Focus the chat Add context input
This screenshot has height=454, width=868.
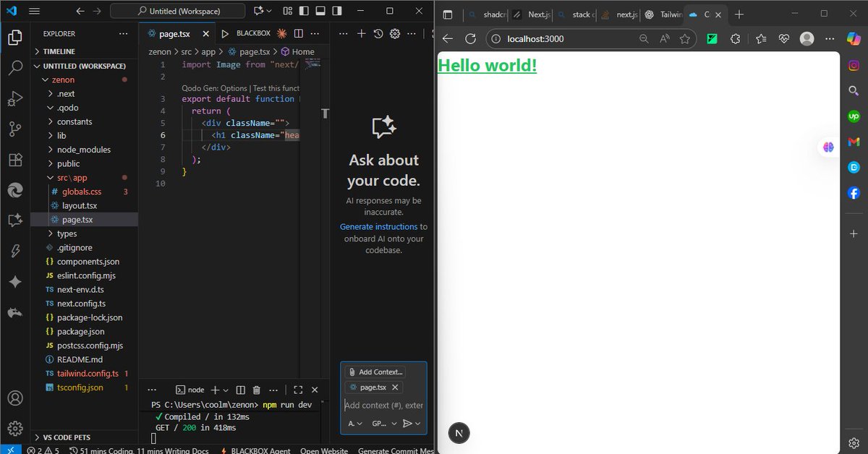[x=383, y=406]
